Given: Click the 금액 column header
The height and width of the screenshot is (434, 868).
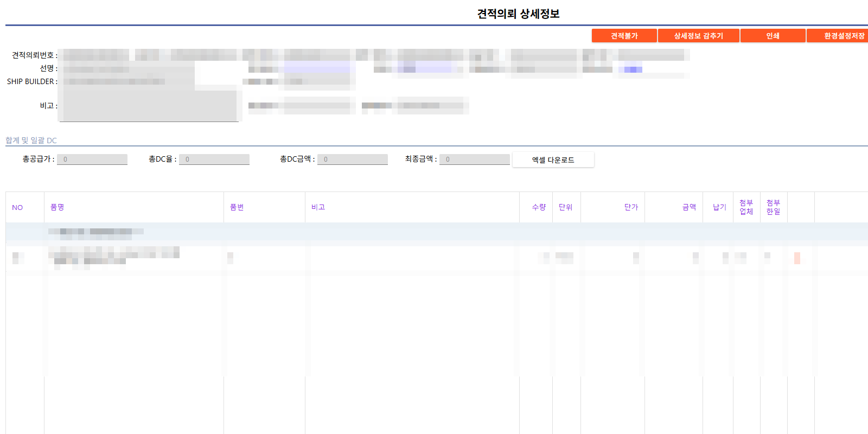Looking at the screenshot, I should click(x=689, y=207).
